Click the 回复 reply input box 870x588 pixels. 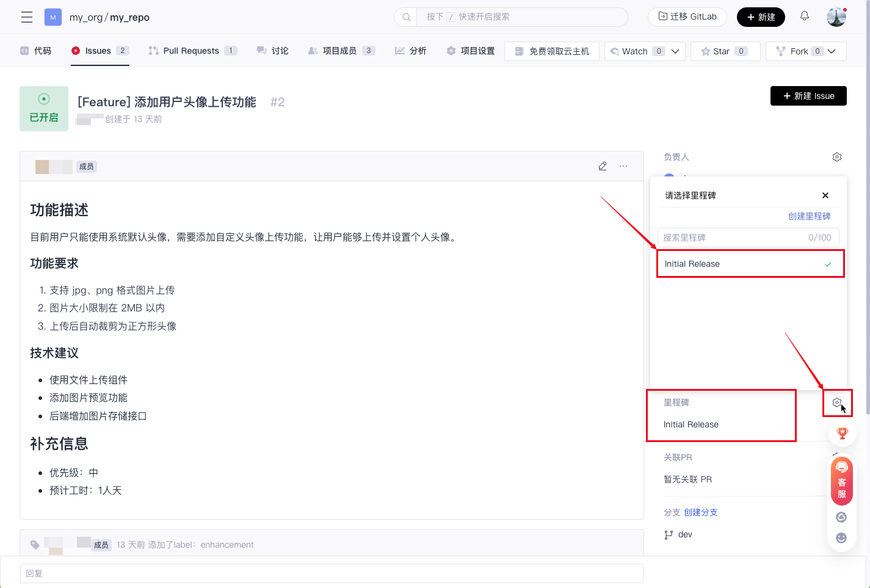click(332, 573)
